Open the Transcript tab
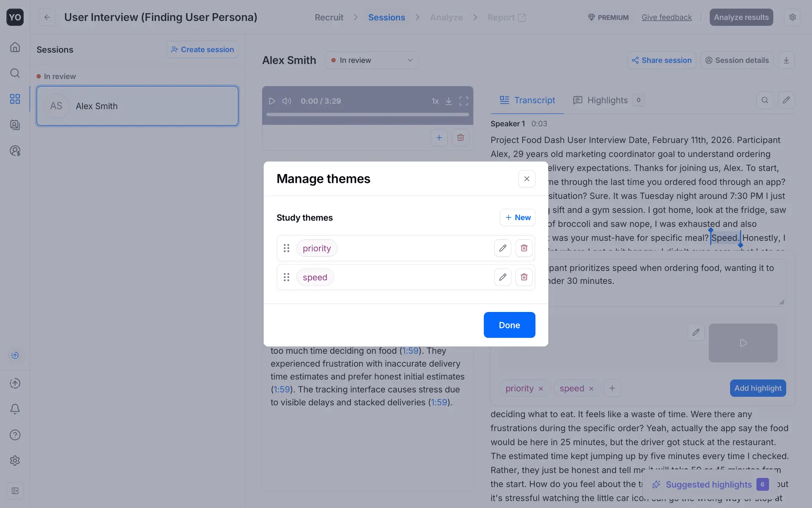This screenshot has width=812, height=508. pyautogui.click(x=527, y=100)
